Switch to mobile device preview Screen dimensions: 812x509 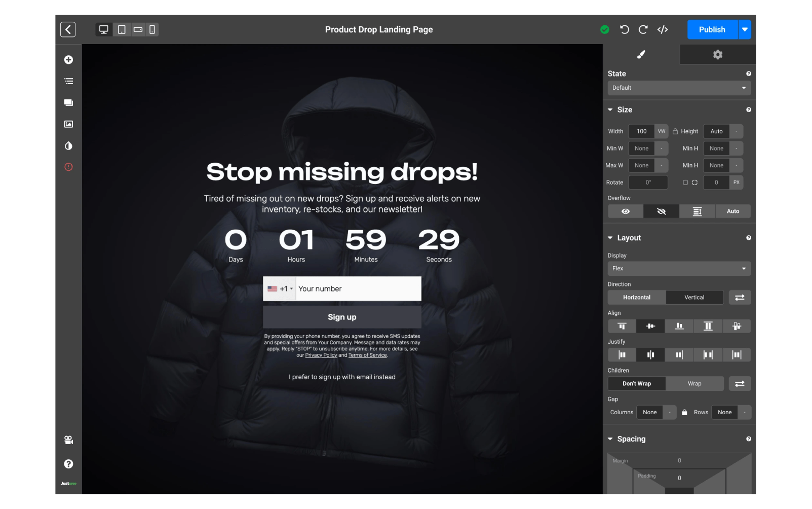tap(152, 29)
